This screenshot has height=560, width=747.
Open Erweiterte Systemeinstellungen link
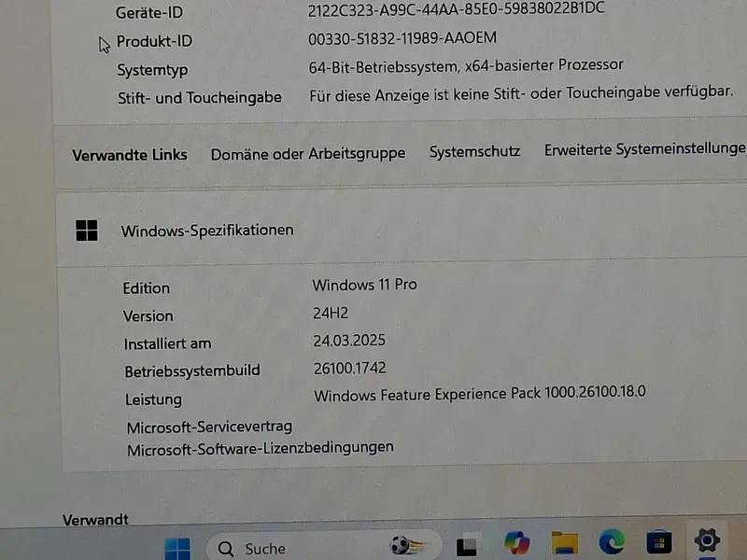click(645, 149)
